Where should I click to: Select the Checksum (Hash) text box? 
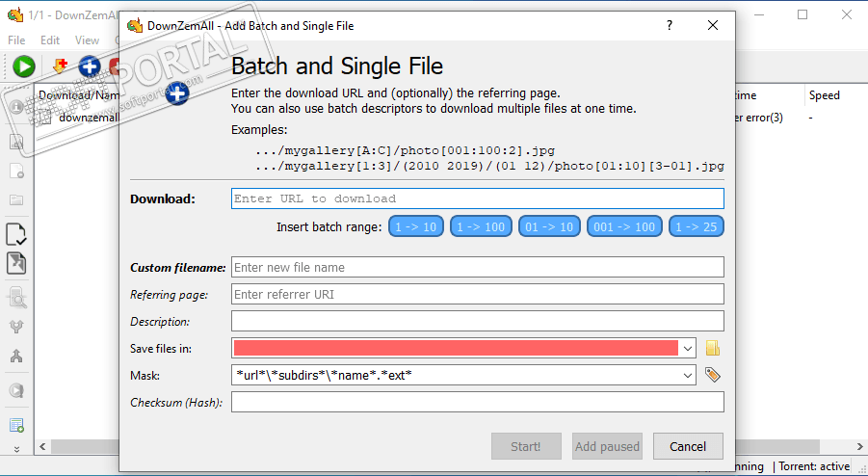pos(478,402)
